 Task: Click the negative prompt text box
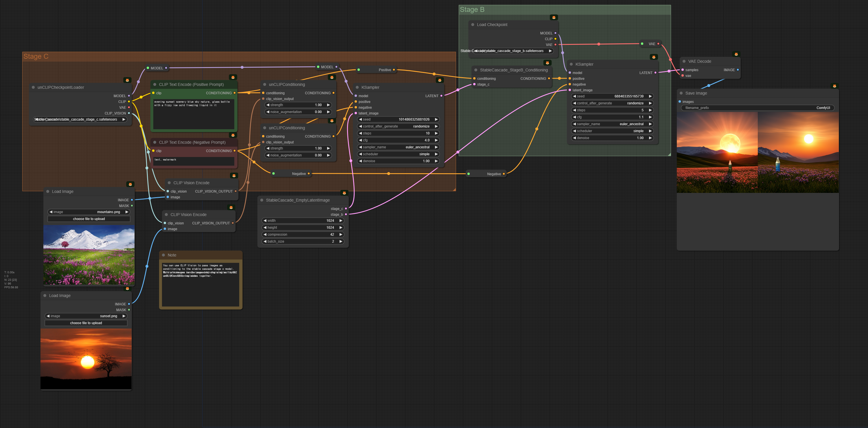point(193,161)
